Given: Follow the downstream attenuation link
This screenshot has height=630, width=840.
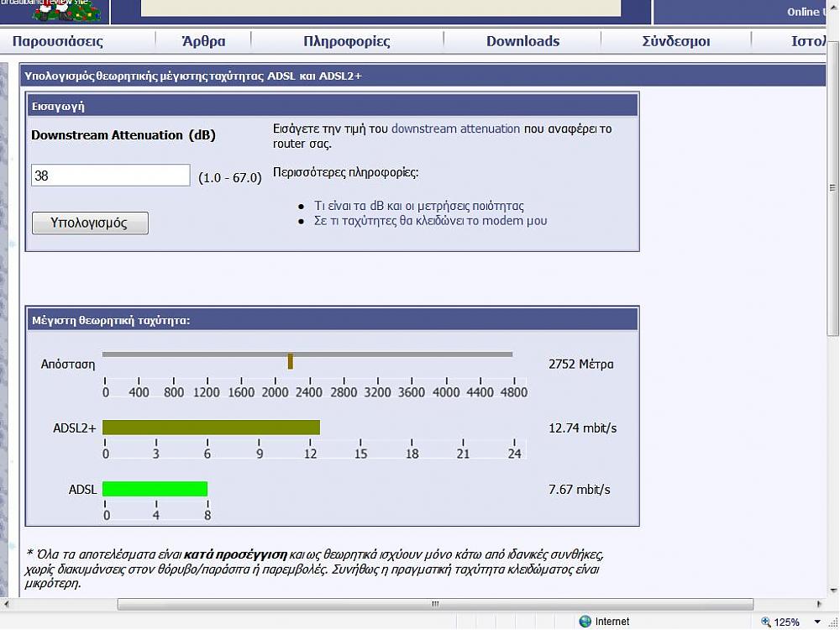Looking at the screenshot, I should [x=455, y=129].
